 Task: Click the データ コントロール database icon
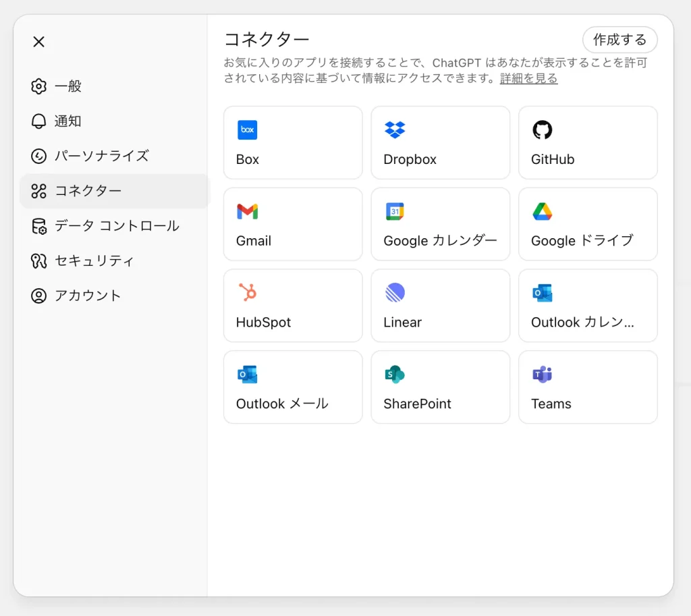coord(38,226)
